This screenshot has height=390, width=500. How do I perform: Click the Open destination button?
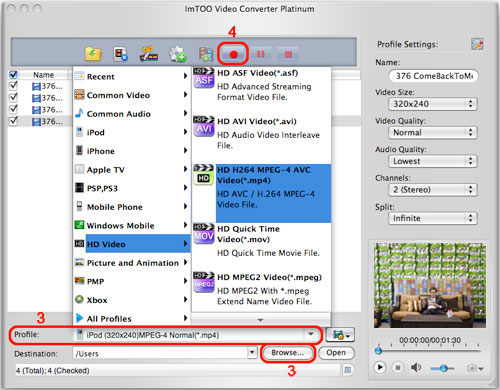coord(336,353)
